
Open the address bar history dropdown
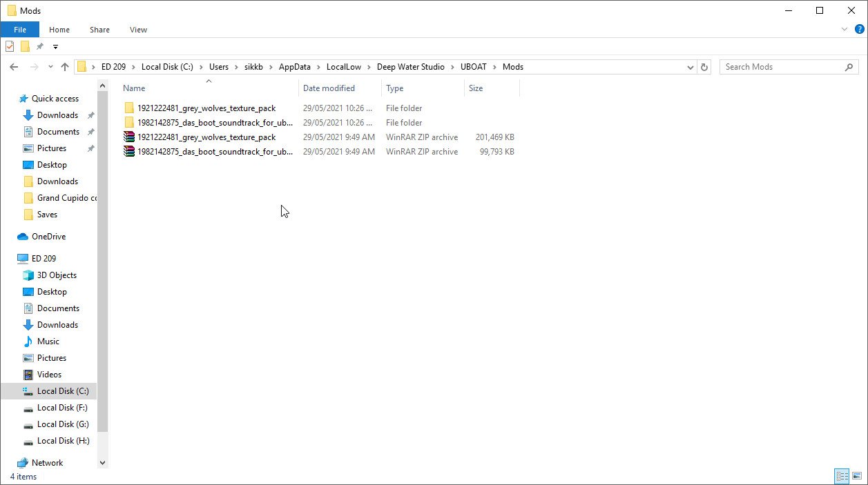[691, 67]
